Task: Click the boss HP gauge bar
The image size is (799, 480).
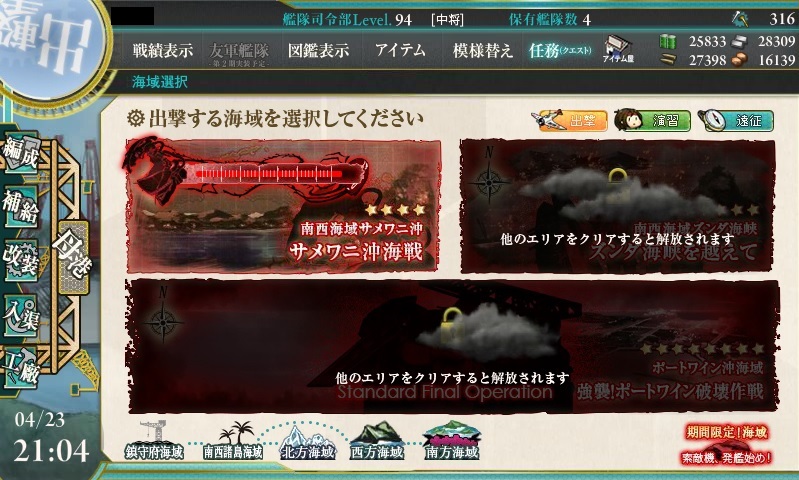Action: coord(269,174)
